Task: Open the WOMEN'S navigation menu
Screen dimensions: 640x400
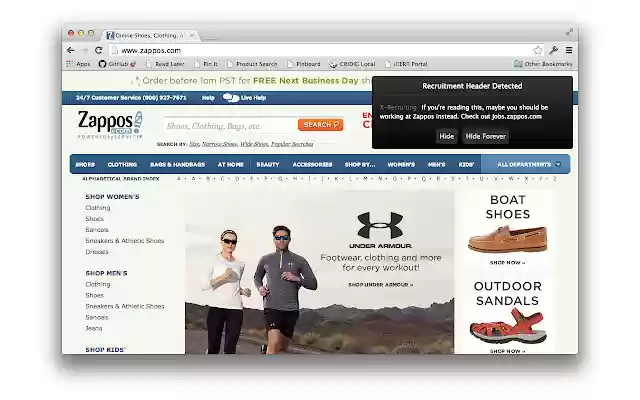Action: (401, 164)
